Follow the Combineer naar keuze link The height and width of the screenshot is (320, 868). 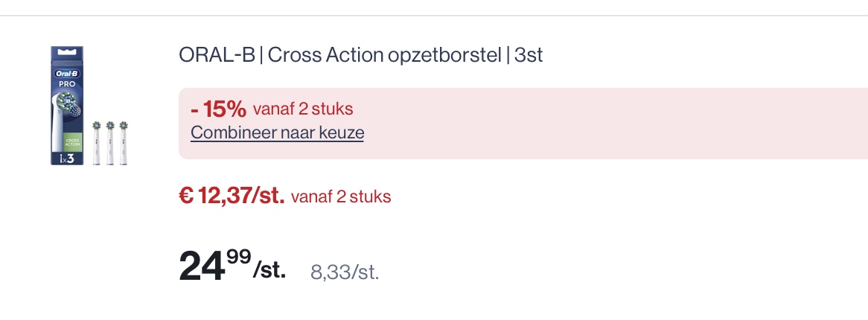(277, 133)
